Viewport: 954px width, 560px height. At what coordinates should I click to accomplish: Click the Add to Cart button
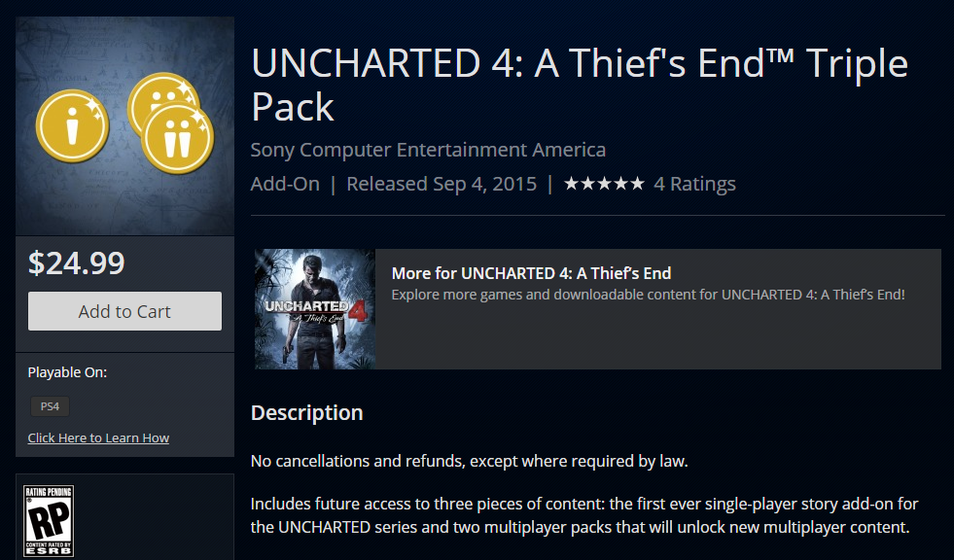(x=124, y=311)
